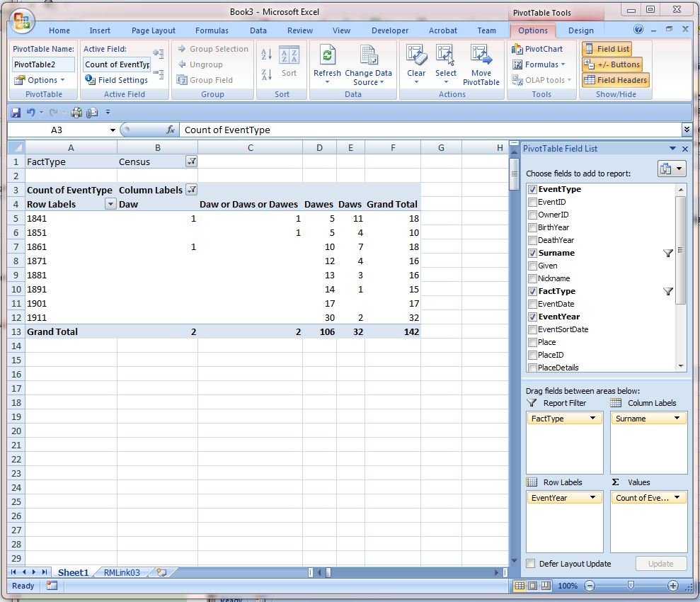This screenshot has width=700, height=602.
Task: Click the Print Preview icon
Action: coord(92,113)
